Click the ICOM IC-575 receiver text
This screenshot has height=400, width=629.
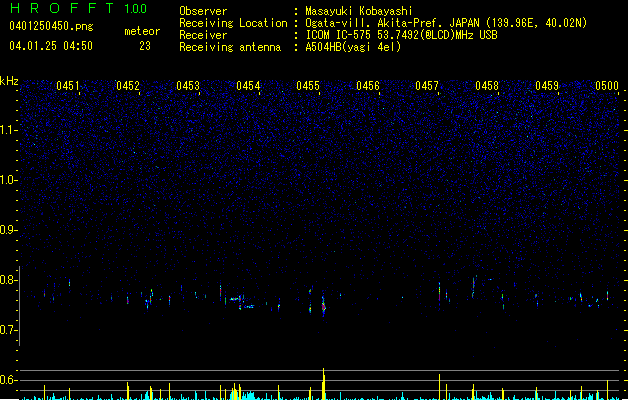point(402,35)
